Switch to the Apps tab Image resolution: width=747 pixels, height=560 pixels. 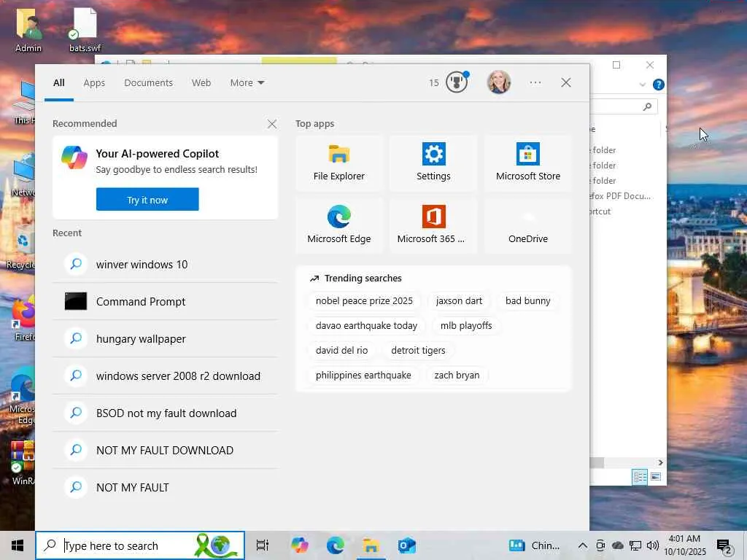(94, 82)
